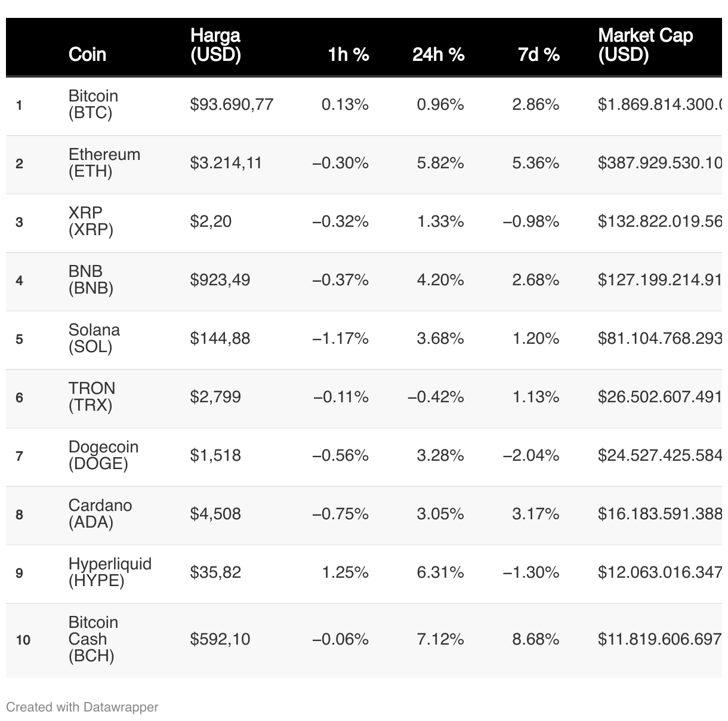728x721 pixels.
Task: Click TRON's 24h change of –0.42%
Action: pos(436,397)
